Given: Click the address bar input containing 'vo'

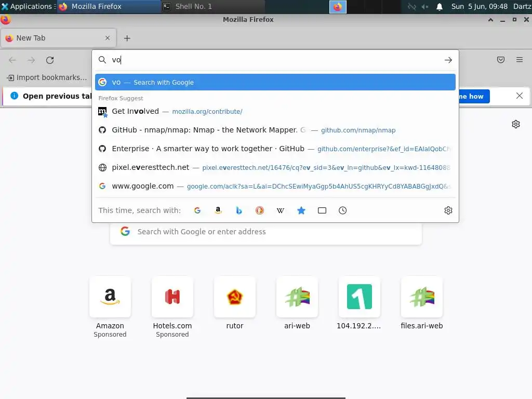Looking at the screenshot, I should pos(275,60).
